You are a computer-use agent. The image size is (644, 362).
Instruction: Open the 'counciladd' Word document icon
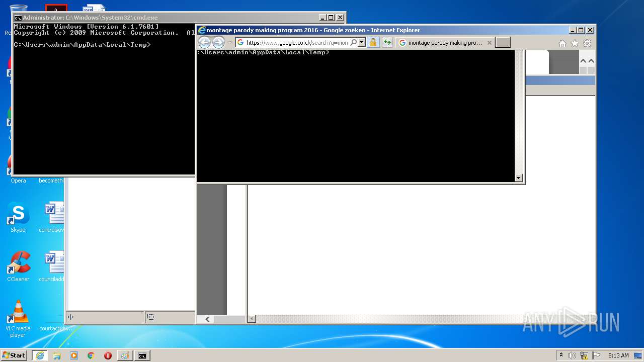point(52,266)
